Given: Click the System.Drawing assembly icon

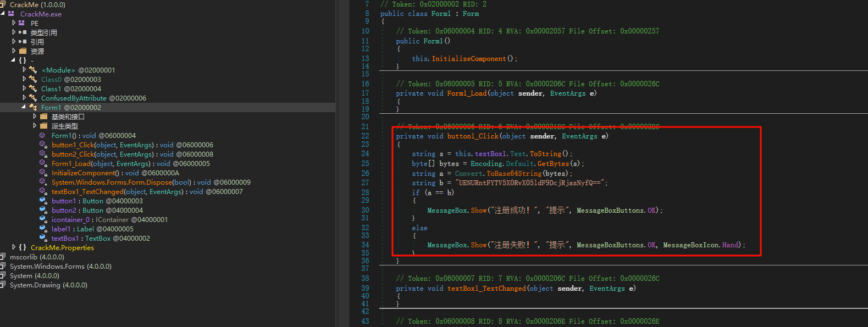Looking at the screenshot, I should click(x=3, y=285).
